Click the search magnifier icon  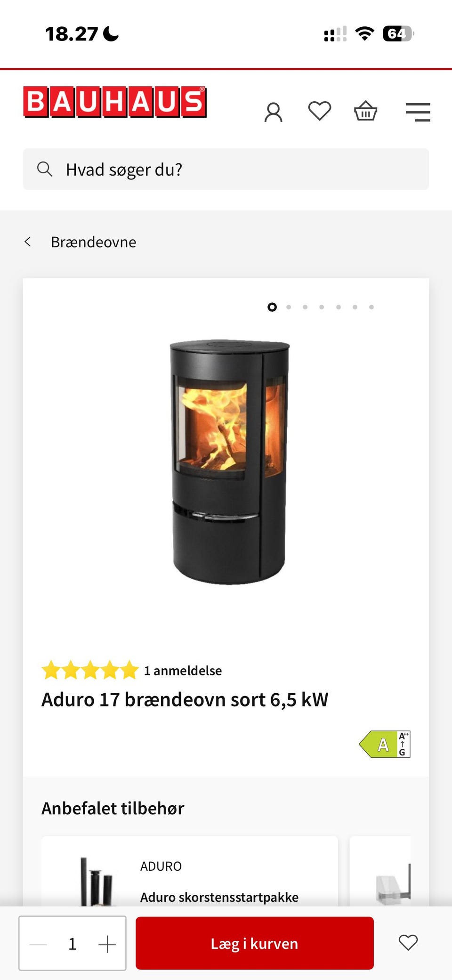45,169
